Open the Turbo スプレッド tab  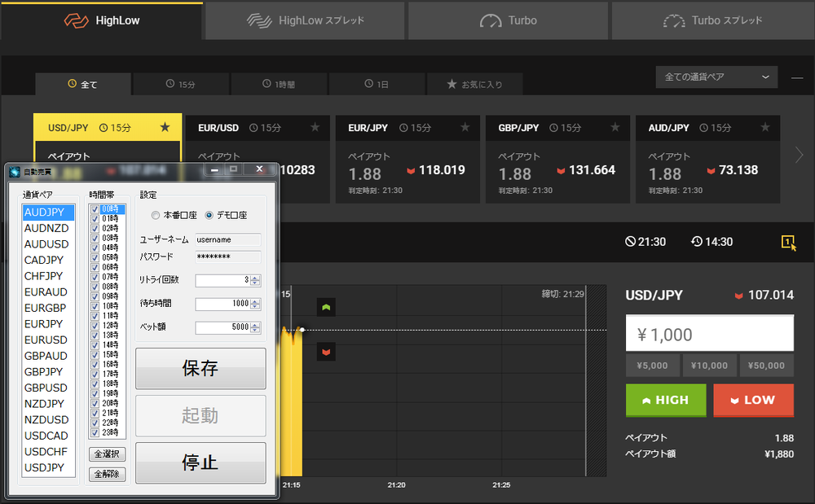click(713, 20)
